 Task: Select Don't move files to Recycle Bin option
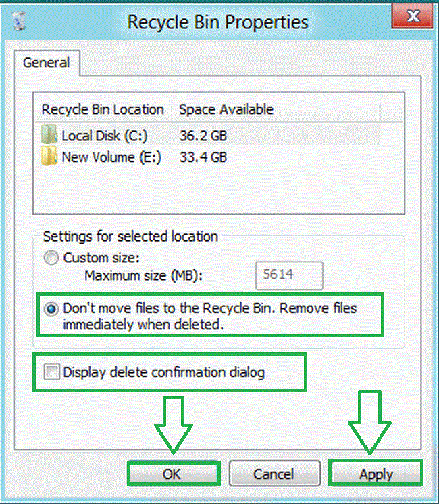point(51,309)
